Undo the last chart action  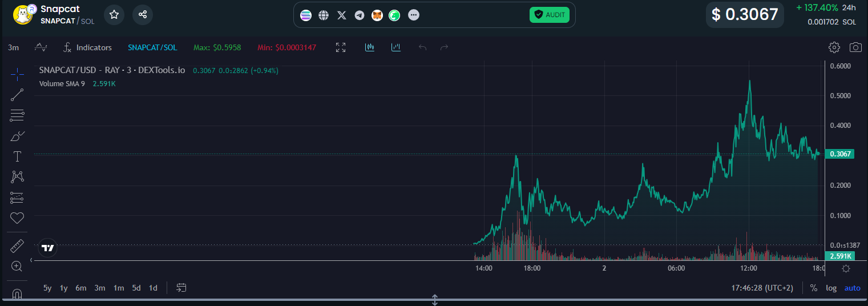coord(422,47)
